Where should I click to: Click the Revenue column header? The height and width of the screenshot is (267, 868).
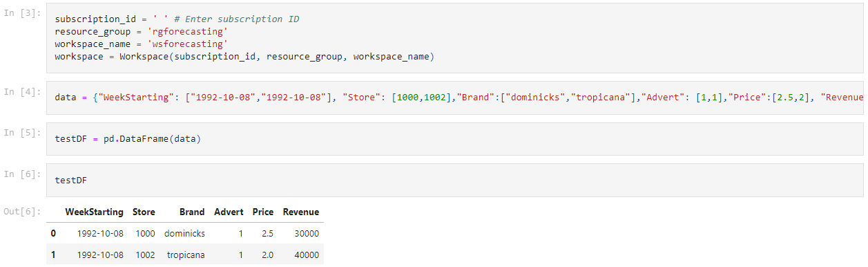(x=301, y=212)
